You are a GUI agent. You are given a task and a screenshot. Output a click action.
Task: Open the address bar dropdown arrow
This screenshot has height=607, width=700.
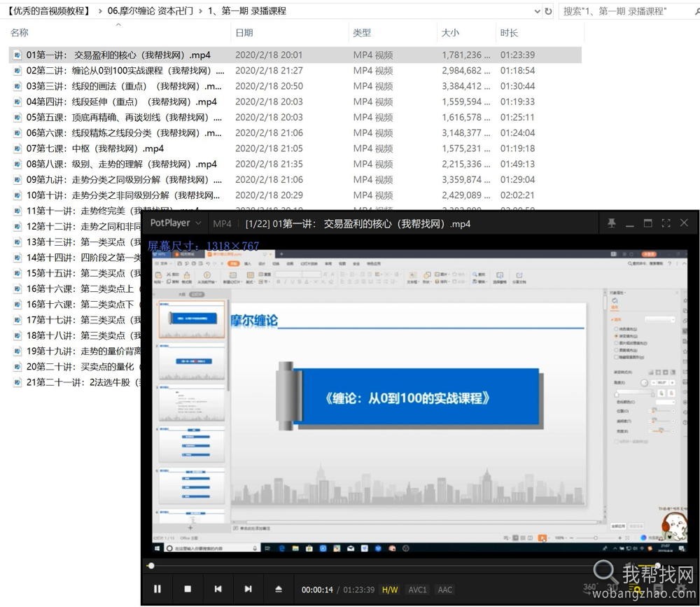click(x=536, y=11)
